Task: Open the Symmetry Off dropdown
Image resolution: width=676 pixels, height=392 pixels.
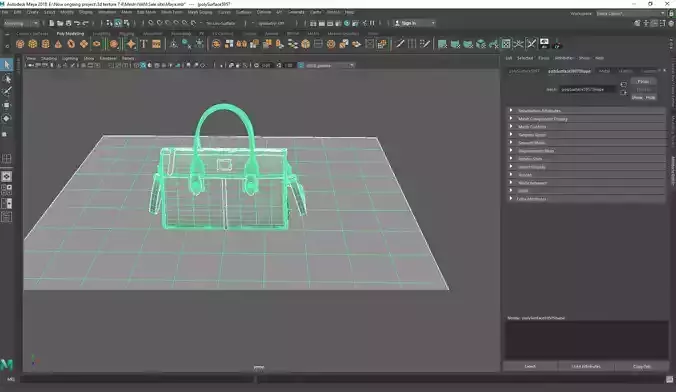Action: pyautogui.click(x=273, y=23)
